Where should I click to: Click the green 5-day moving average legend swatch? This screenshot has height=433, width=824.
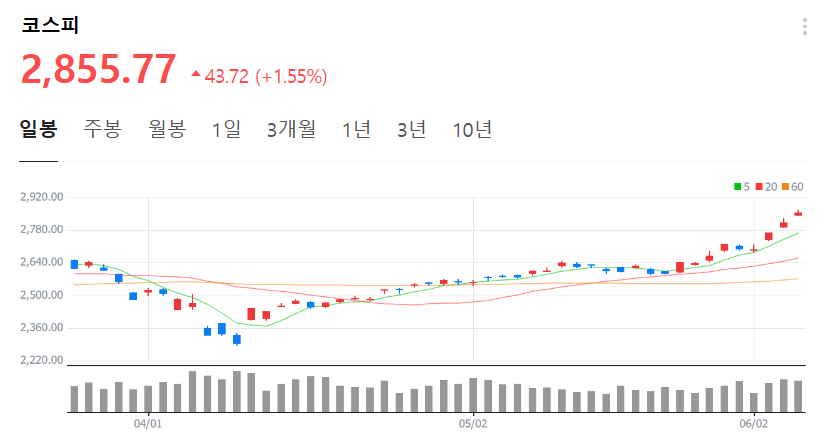(x=738, y=187)
